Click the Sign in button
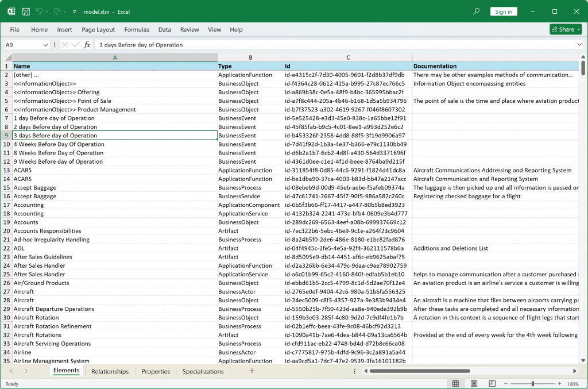Viewport: 588px width, 389px height. click(504, 11)
